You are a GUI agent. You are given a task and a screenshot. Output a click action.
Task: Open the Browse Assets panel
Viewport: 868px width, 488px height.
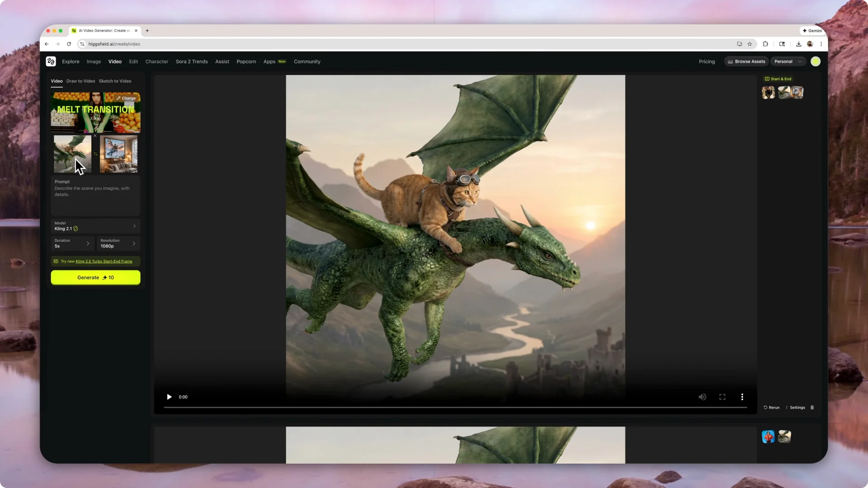click(746, 61)
